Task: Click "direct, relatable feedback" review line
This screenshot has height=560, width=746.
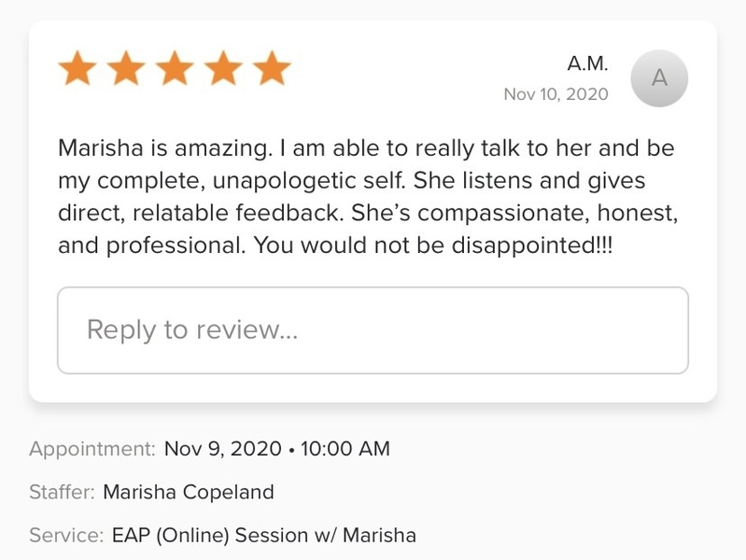Action: 202,213
